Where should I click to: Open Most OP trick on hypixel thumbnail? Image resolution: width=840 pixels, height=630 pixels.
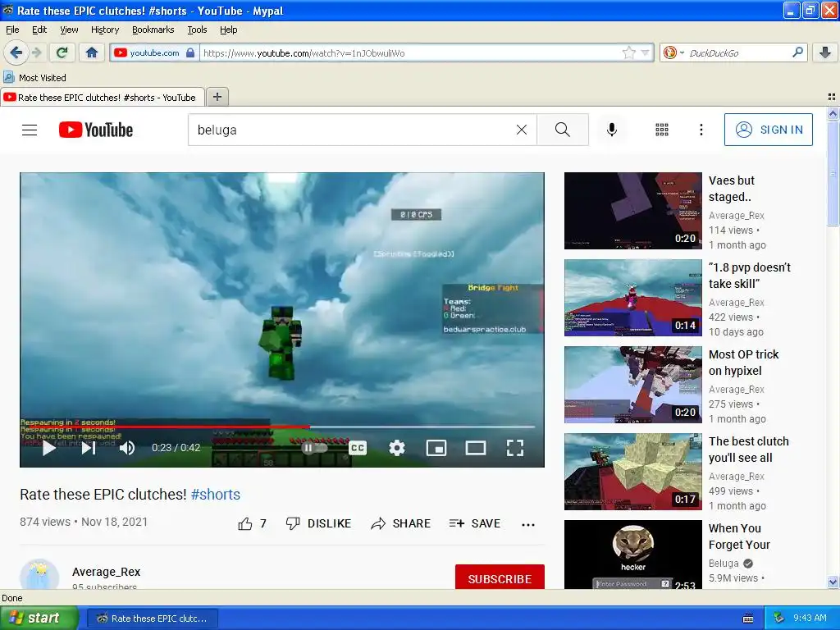pos(632,385)
